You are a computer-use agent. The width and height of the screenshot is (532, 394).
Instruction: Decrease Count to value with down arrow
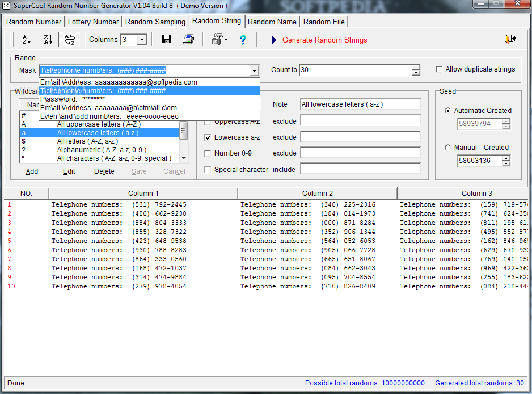[x=416, y=73]
